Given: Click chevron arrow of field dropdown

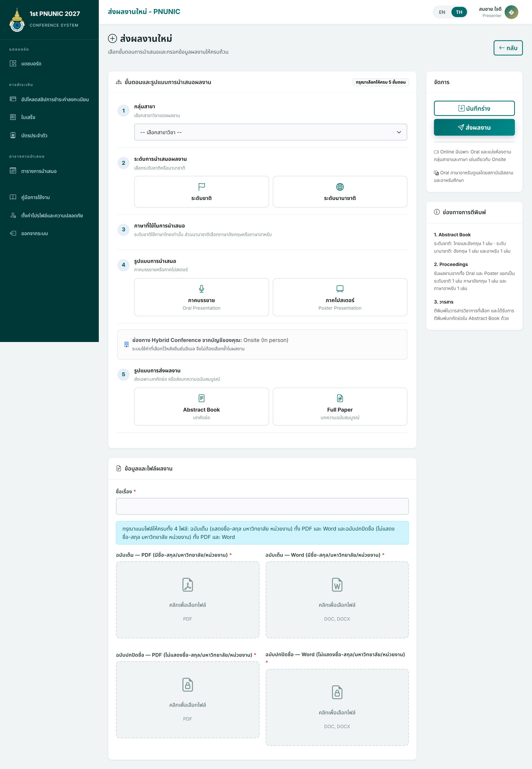Looking at the screenshot, I should pos(399,132).
